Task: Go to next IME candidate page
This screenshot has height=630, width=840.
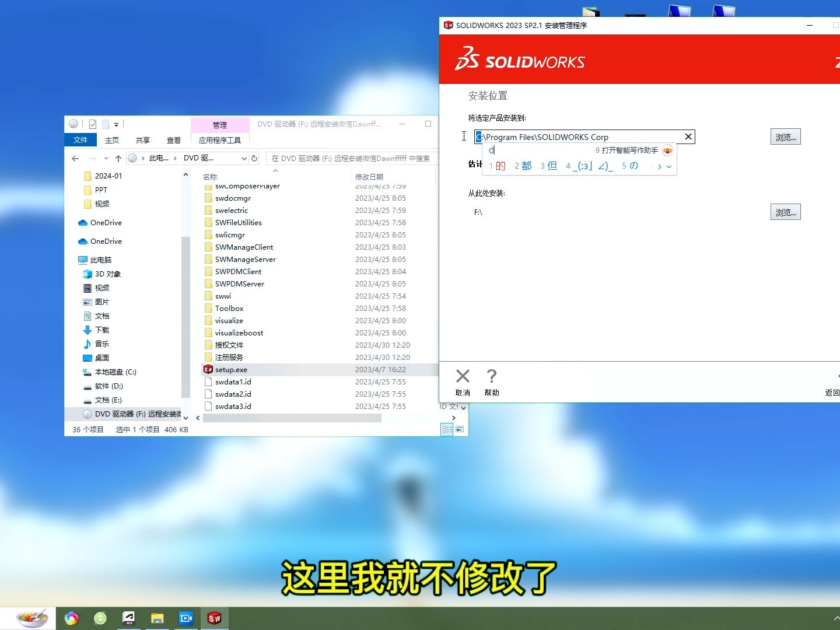Action: point(660,166)
